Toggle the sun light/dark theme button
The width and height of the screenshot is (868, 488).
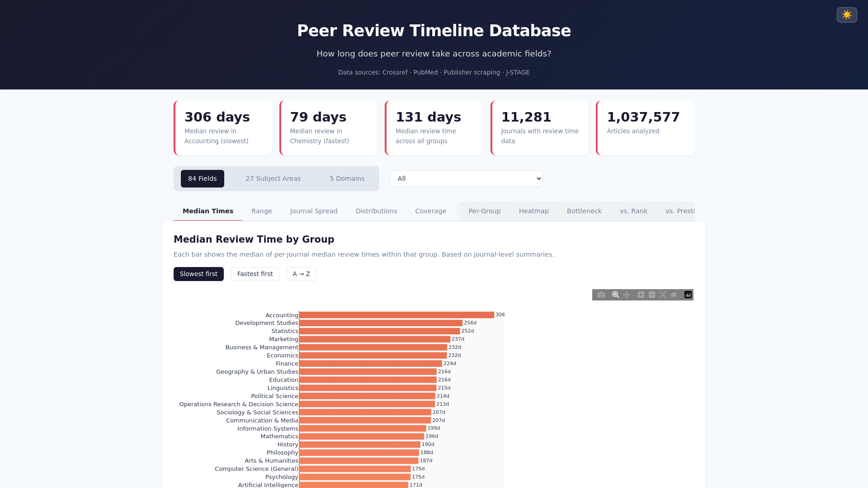click(847, 15)
